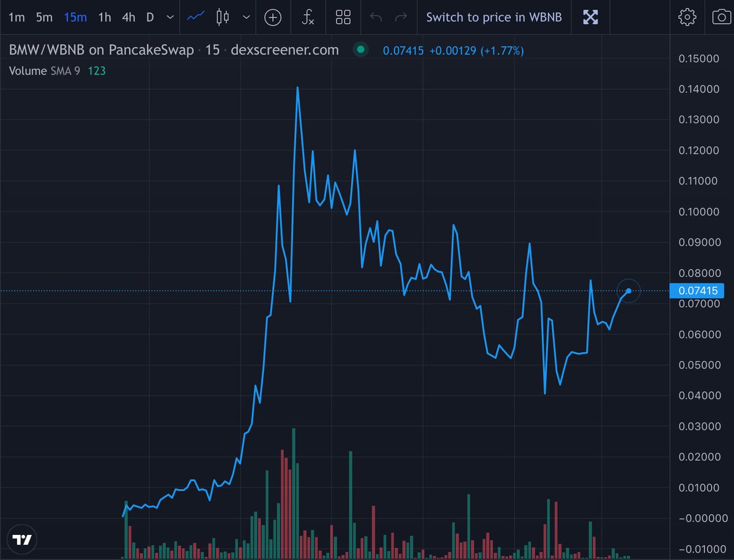The image size is (734, 560).
Task: Select the 15m timeframe
Action: (x=75, y=17)
